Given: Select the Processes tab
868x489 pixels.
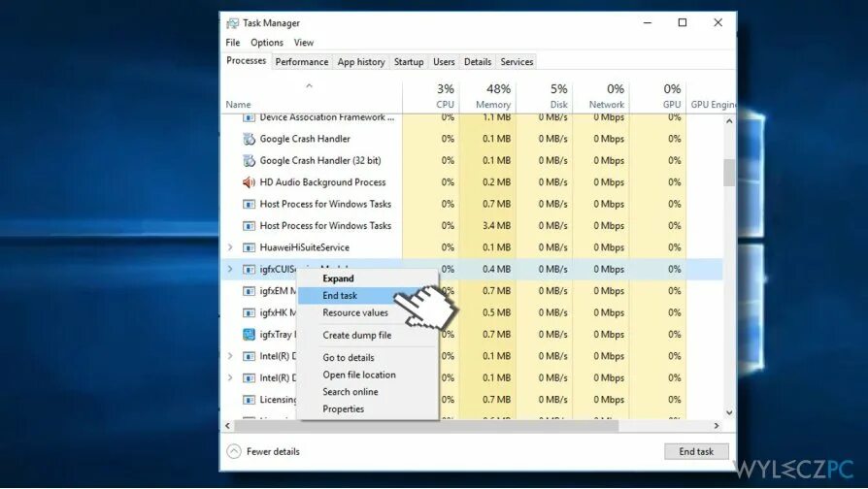Looking at the screenshot, I should click(246, 61).
